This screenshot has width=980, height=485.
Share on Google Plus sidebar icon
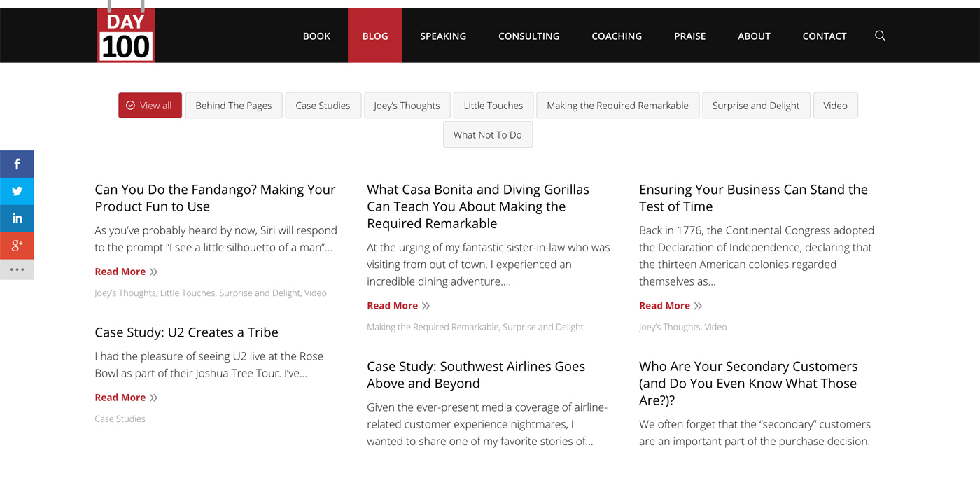[x=17, y=246]
